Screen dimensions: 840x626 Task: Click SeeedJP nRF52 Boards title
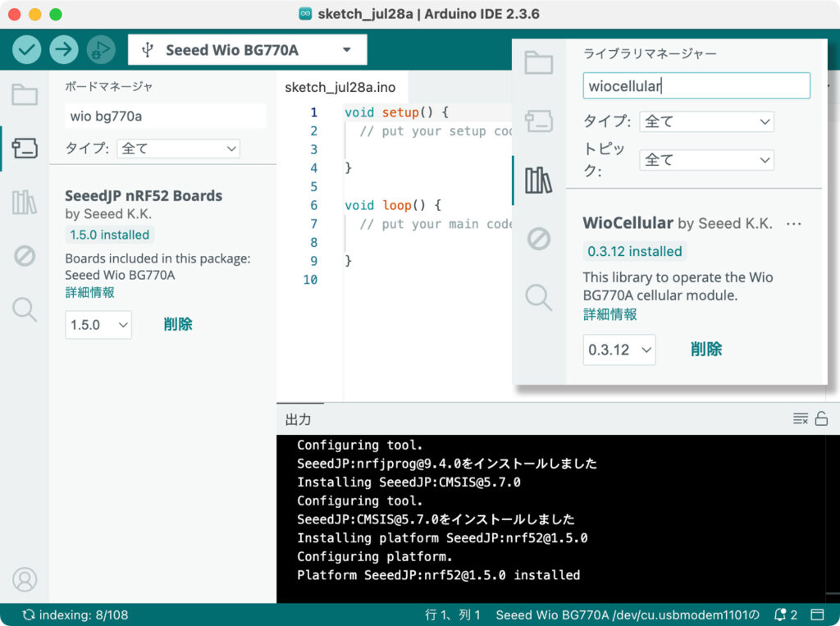[x=144, y=195]
